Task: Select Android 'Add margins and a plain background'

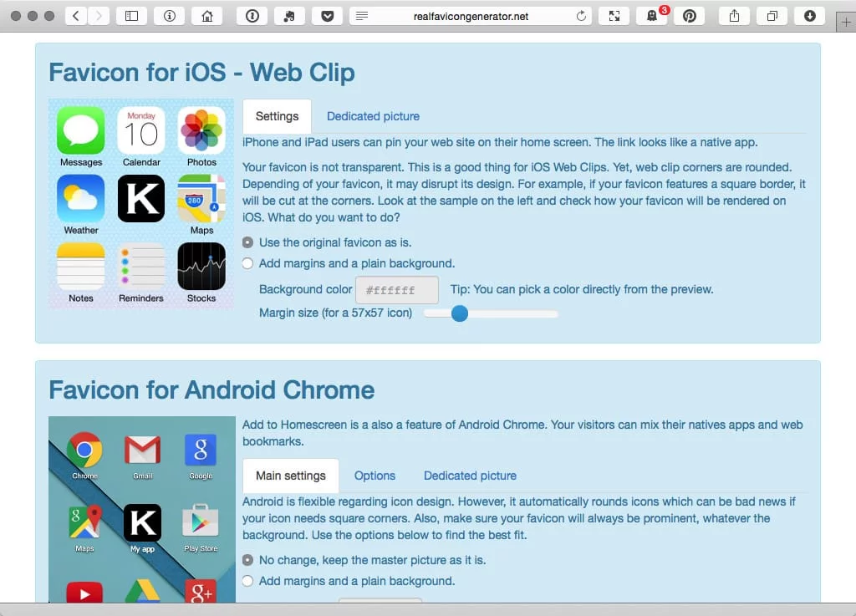Action: (247, 581)
